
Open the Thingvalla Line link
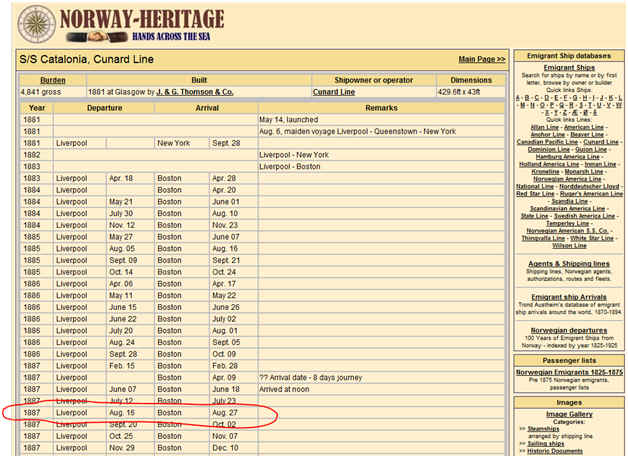coord(543,238)
